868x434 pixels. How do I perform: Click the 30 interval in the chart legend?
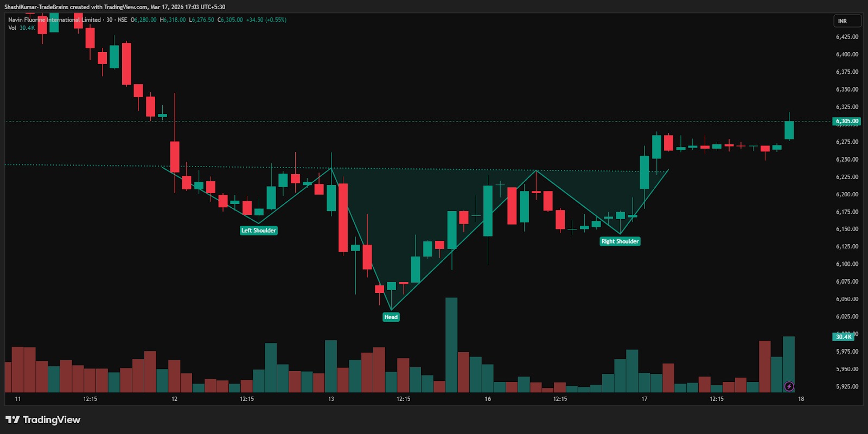[x=110, y=20]
